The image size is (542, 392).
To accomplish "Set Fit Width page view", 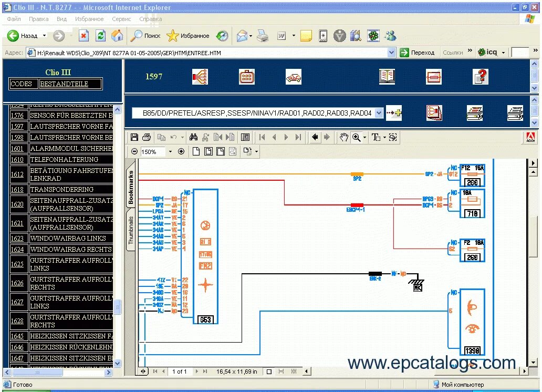I will [x=221, y=151].
